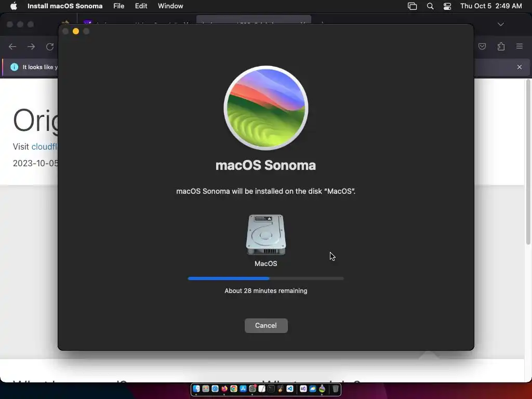Go back in the Firefox window
532x399 pixels.
coord(12,46)
